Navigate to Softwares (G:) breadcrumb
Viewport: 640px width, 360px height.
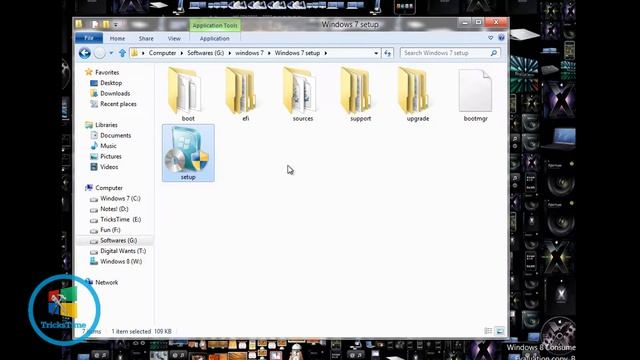click(206, 53)
